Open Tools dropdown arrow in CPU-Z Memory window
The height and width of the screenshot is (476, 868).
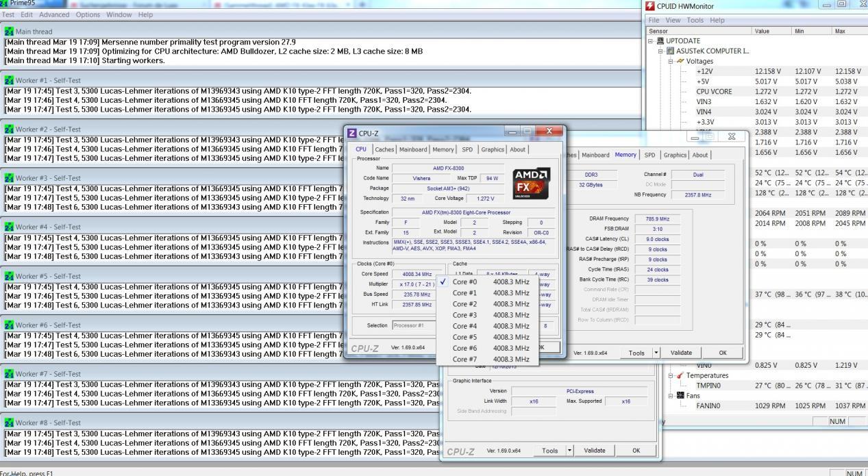click(x=657, y=353)
